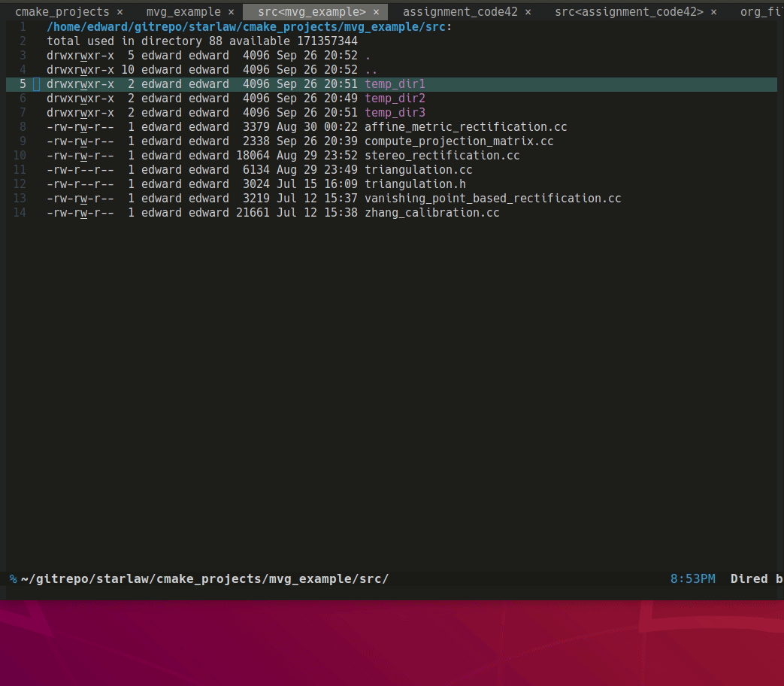Open vanishing_point_based_rectification.cc file
784x686 pixels.
(x=493, y=199)
